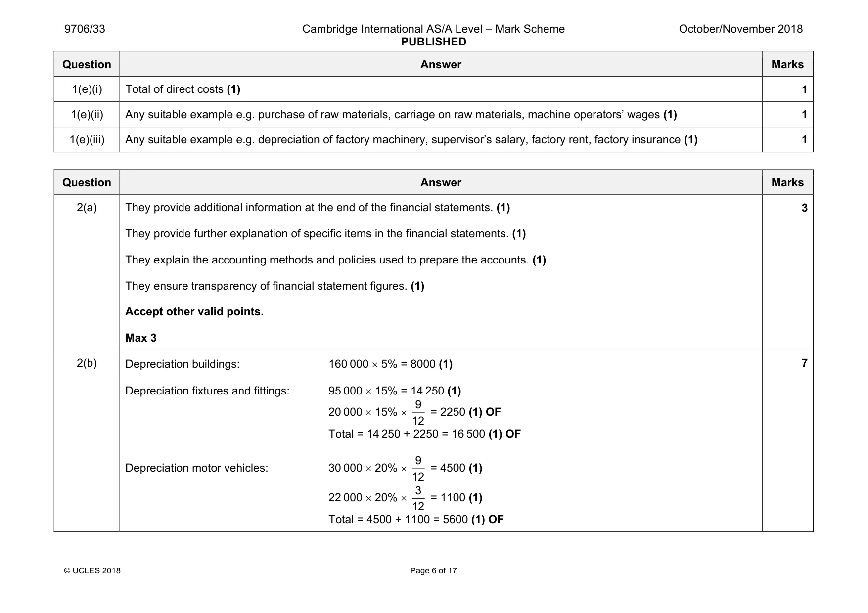The image size is (868, 613).
Task: Click the line 'They provide further explanation of specific items'
Action: 325,234
